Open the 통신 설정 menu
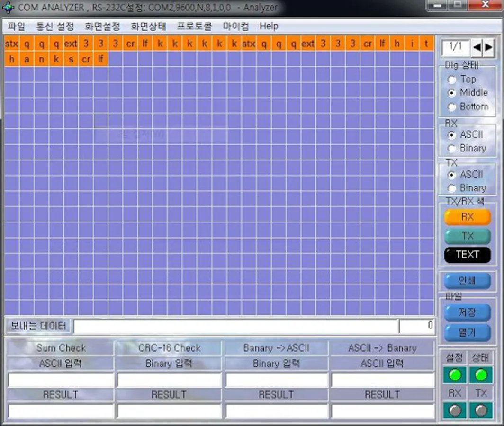Image resolution: width=504 pixels, height=426 pixels. (55, 27)
